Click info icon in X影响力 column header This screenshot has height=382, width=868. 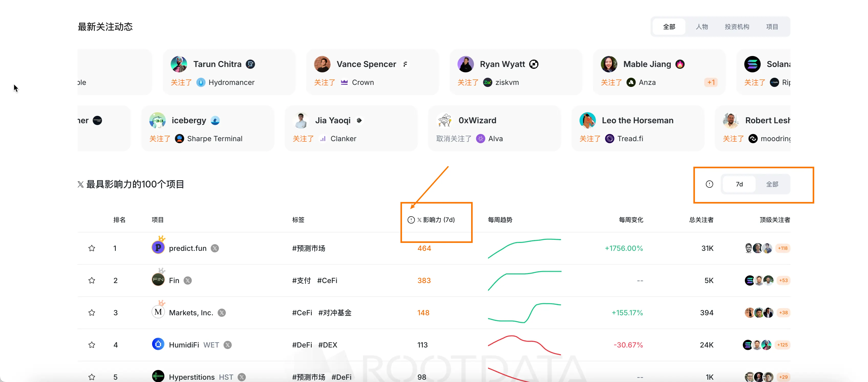(411, 220)
